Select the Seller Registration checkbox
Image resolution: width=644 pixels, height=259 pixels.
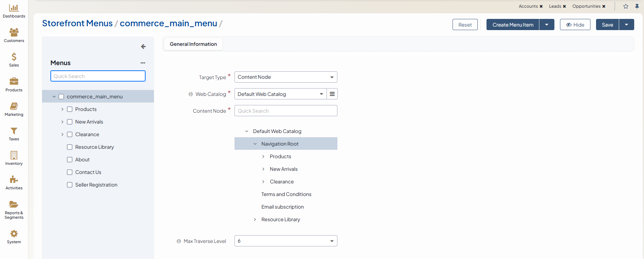tap(70, 185)
